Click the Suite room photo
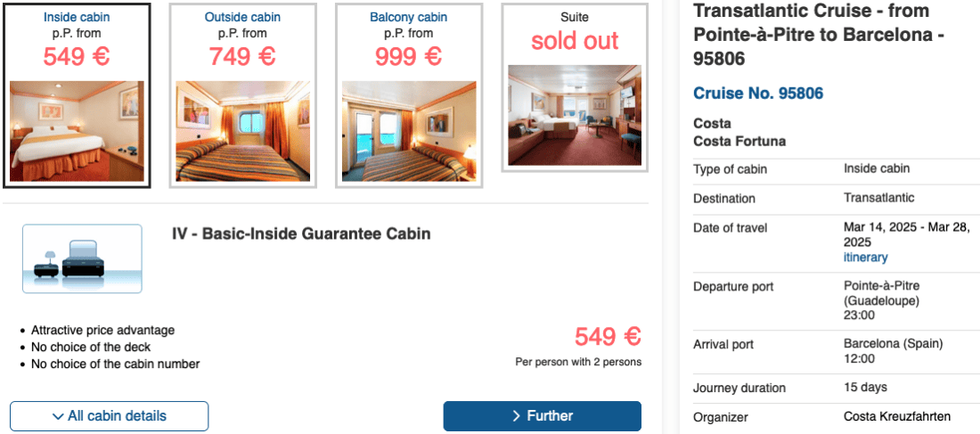The image size is (980, 434). 575,115
